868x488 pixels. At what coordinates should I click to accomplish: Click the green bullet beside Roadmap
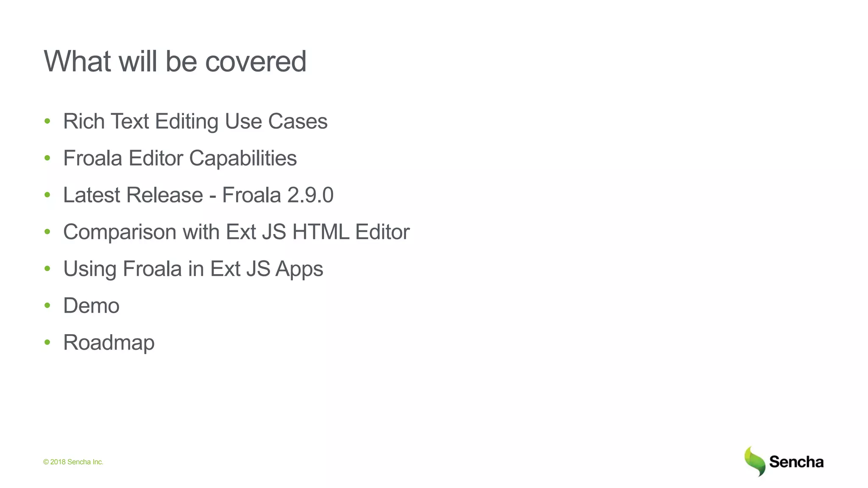(47, 343)
